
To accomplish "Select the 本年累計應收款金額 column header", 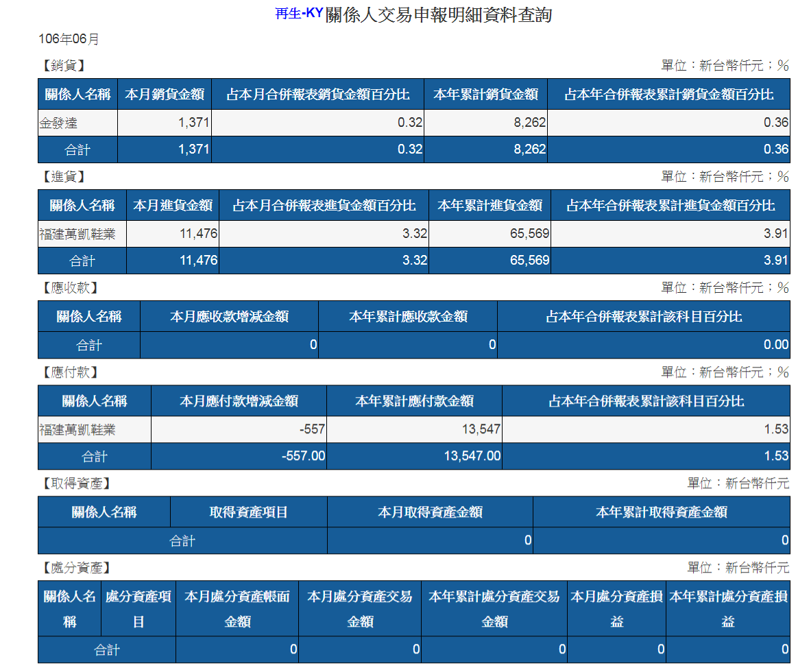I will coord(408,316).
